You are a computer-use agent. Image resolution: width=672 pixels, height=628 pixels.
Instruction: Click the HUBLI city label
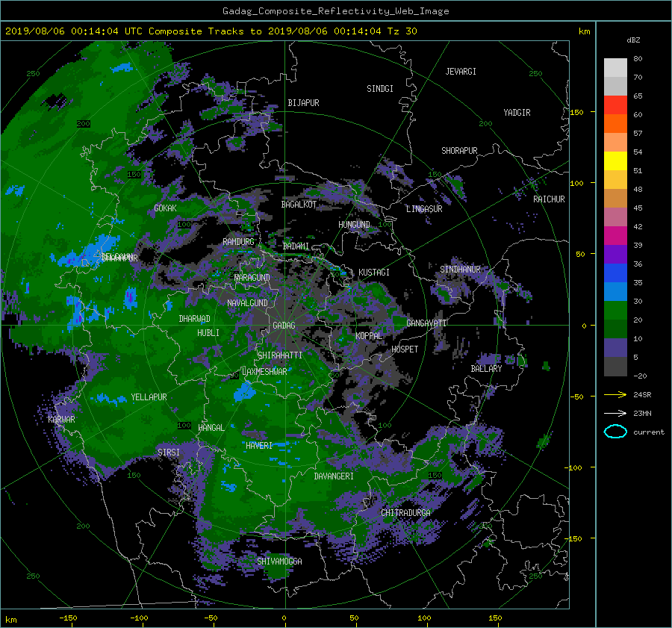click(208, 333)
